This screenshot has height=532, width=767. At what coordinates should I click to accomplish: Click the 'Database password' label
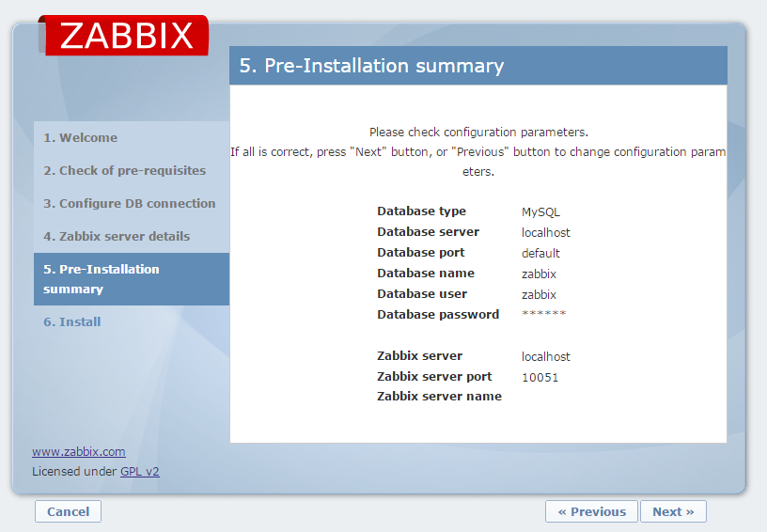pyautogui.click(x=438, y=315)
